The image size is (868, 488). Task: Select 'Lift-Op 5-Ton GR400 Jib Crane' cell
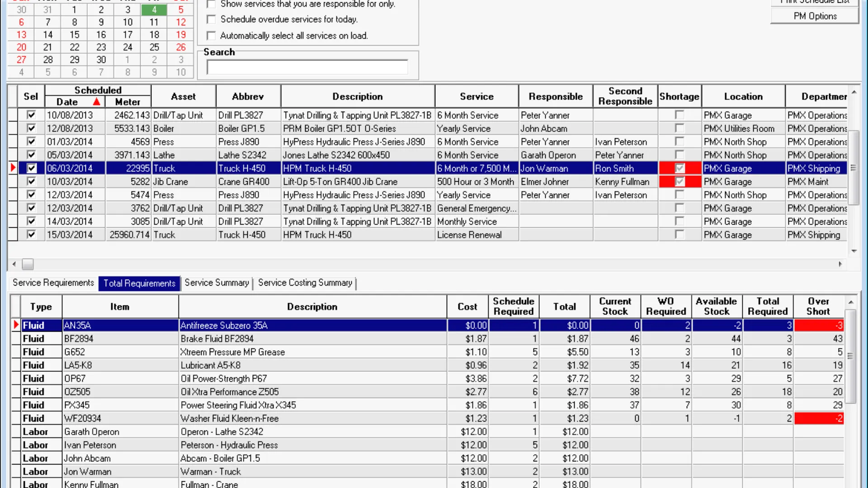(x=358, y=182)
